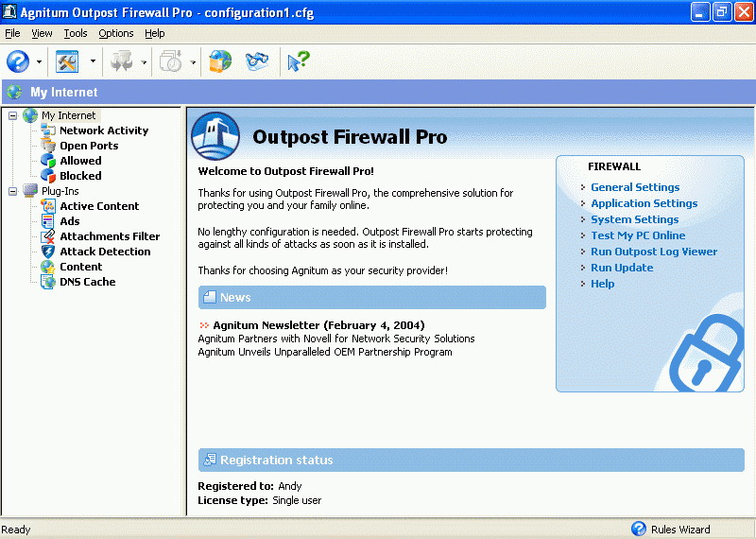Screen dimensions: 756x539
Task: Open dropdown arrow beside the clock icon
Action: click(193, 62)
